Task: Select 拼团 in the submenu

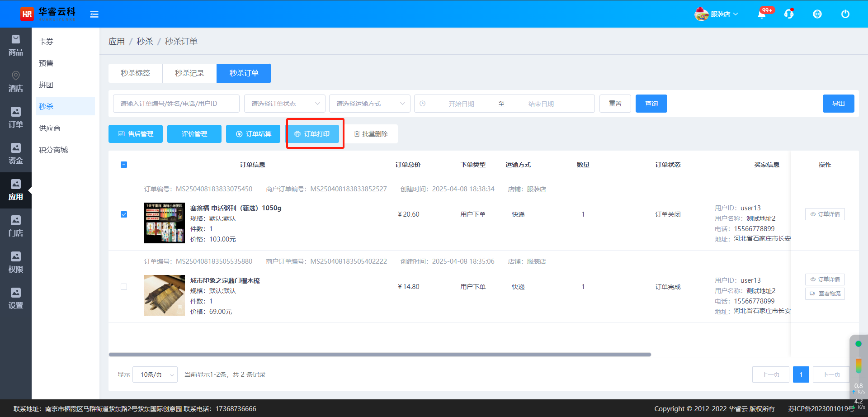Action: pos(46,85)
